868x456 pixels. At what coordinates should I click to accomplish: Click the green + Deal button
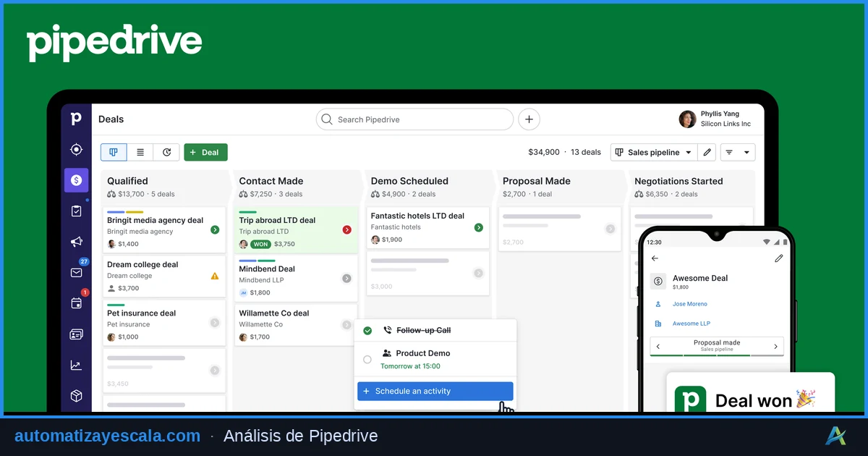coord(205,152)
